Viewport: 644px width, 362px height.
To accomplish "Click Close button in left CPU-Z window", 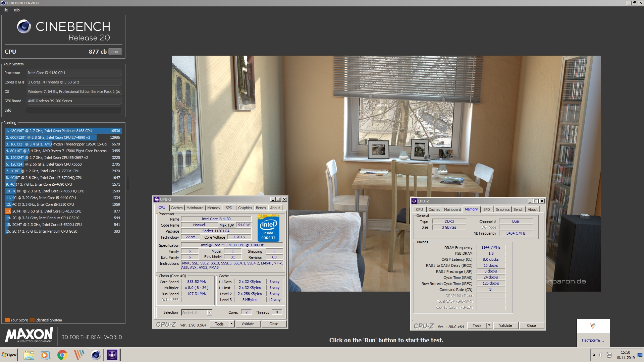I will [274, 324].
